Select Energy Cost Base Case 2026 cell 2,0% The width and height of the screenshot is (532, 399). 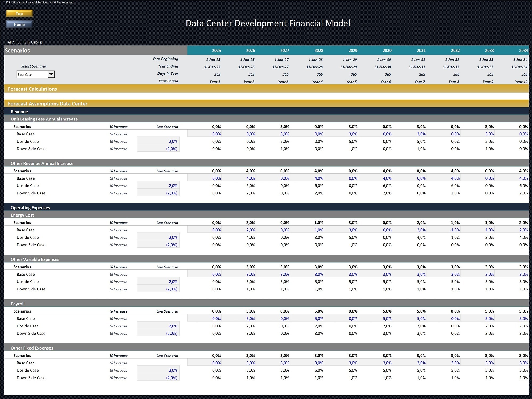coord(239,230)
